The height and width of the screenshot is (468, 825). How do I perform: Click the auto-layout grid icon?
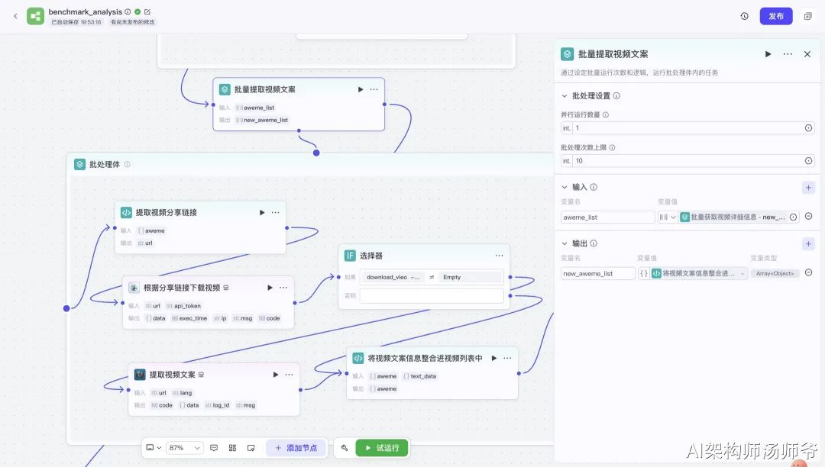coord(232,448)
